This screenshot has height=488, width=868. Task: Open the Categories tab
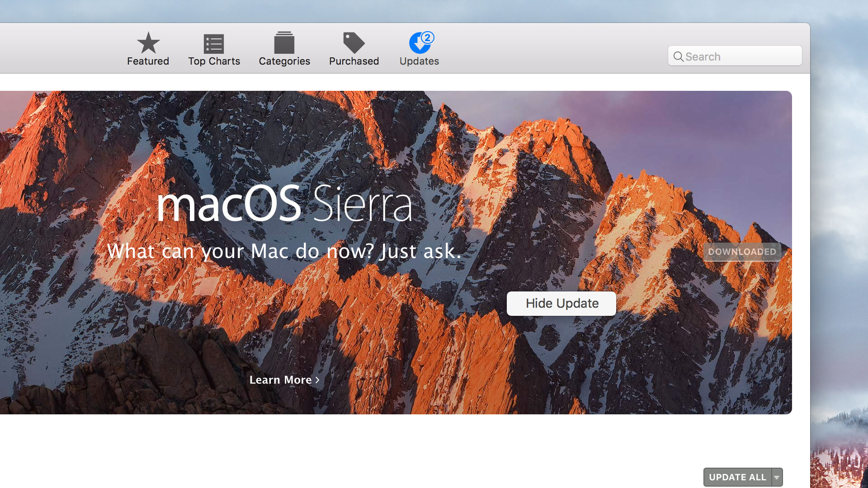tap(284, 49)
